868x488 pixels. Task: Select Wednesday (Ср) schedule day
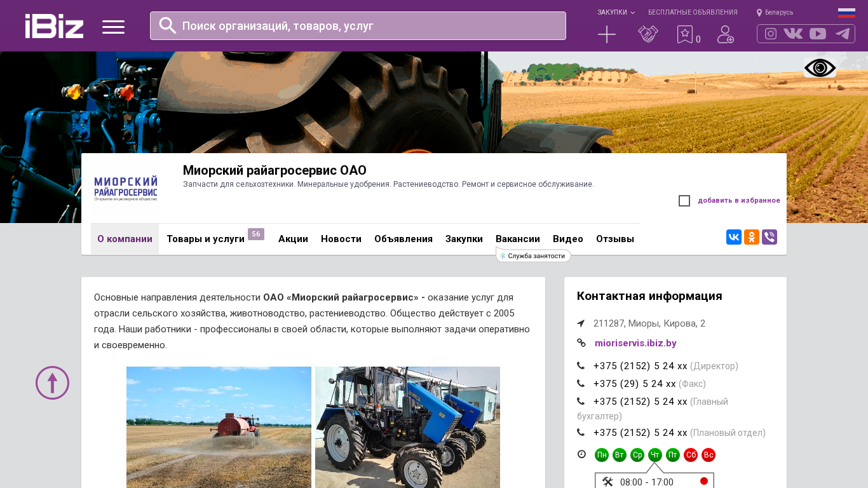click(x=637, y=455)
